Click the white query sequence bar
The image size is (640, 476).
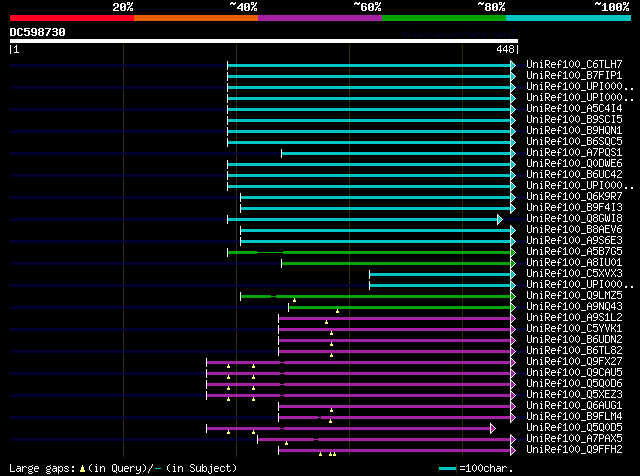point(264,41)
